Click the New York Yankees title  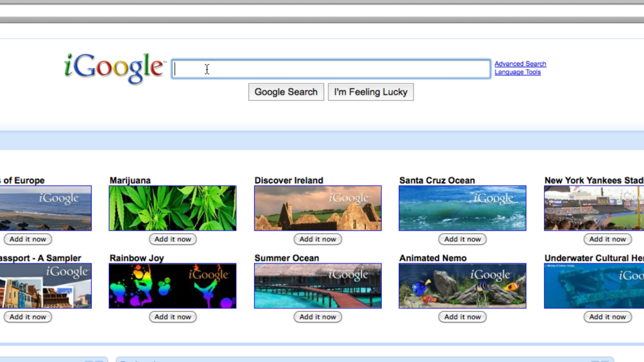point(594,180)
